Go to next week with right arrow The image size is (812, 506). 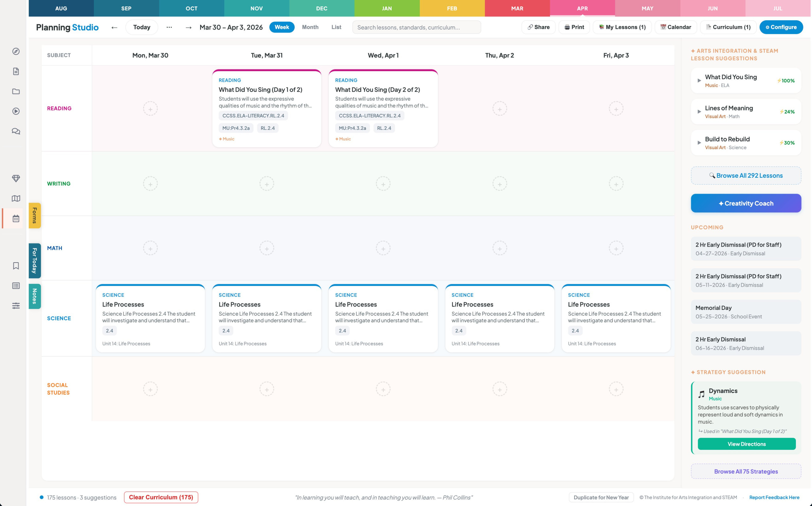click(x=188, y=27)
